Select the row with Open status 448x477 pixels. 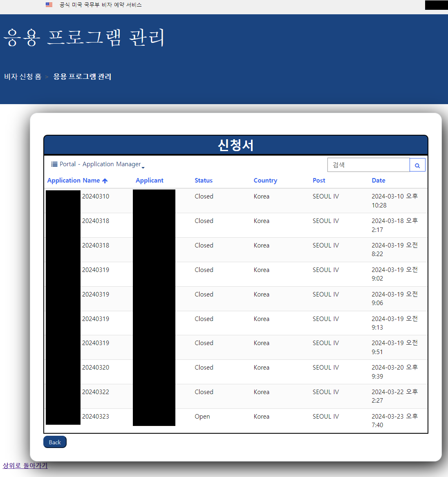click(202, 416)
